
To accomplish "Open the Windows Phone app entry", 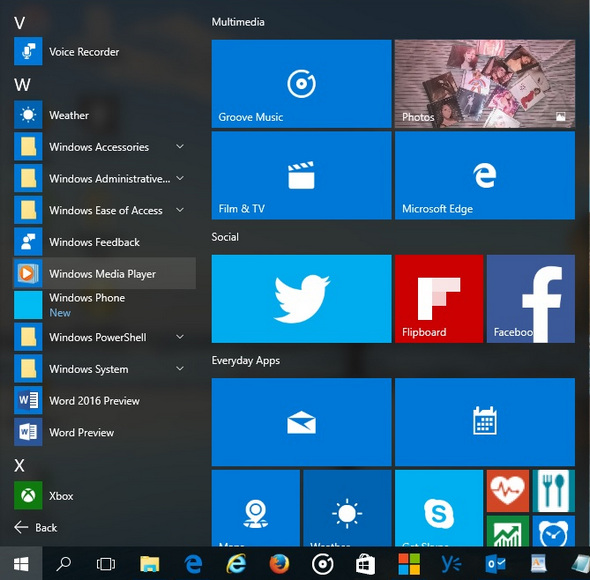I will [x=105, y=305].
